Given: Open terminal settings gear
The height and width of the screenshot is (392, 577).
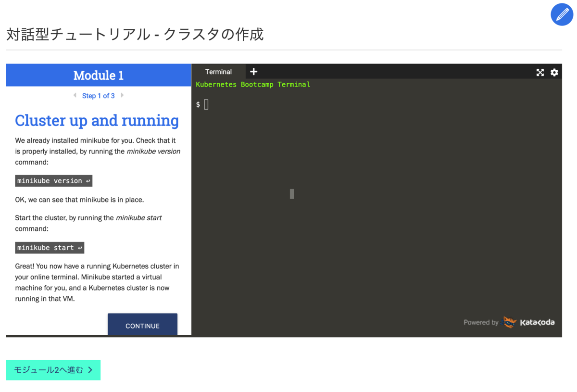Looking at the screenshot, I should click(554, 72).
